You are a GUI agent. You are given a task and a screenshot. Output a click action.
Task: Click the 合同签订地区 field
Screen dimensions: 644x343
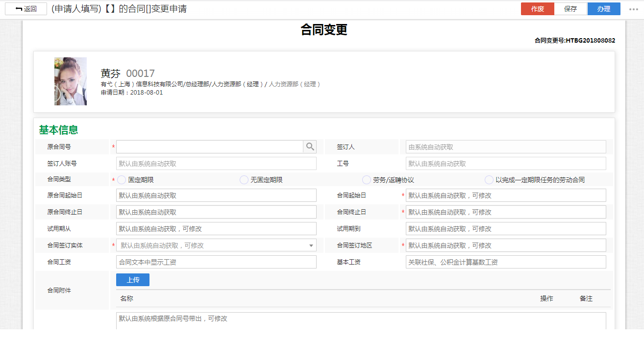506,245
